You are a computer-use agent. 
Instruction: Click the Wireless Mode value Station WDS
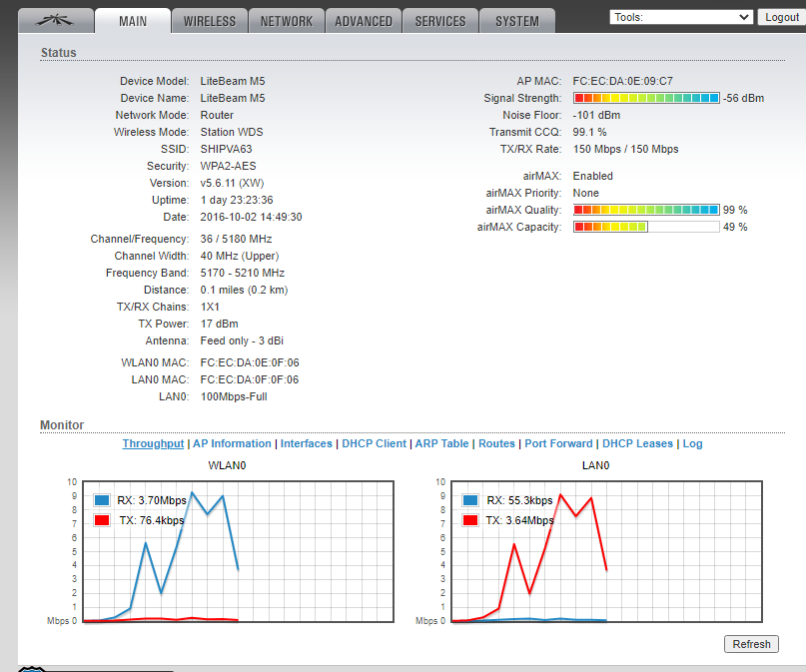(232, 132)
